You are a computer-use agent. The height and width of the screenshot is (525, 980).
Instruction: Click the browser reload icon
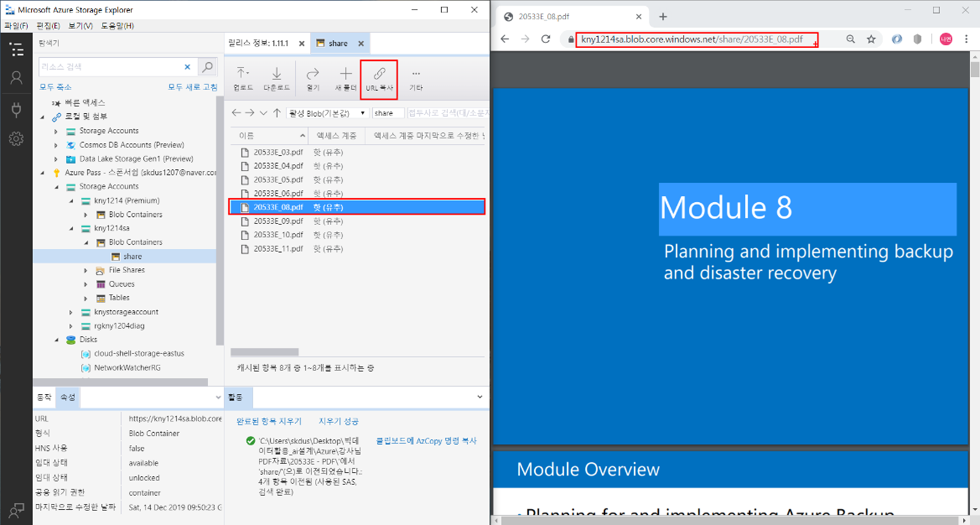(546, 39)
